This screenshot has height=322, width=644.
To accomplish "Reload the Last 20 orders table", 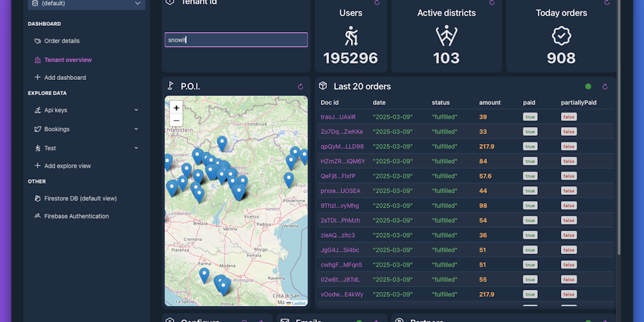I will (x=605, y=87).
